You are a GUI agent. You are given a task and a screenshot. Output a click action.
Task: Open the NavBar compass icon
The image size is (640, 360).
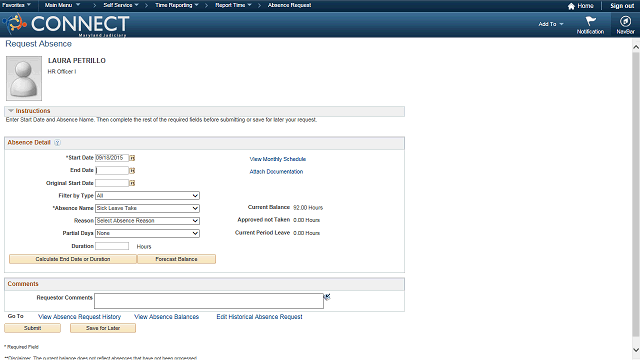pyautogui.click(x=625, y=21)
